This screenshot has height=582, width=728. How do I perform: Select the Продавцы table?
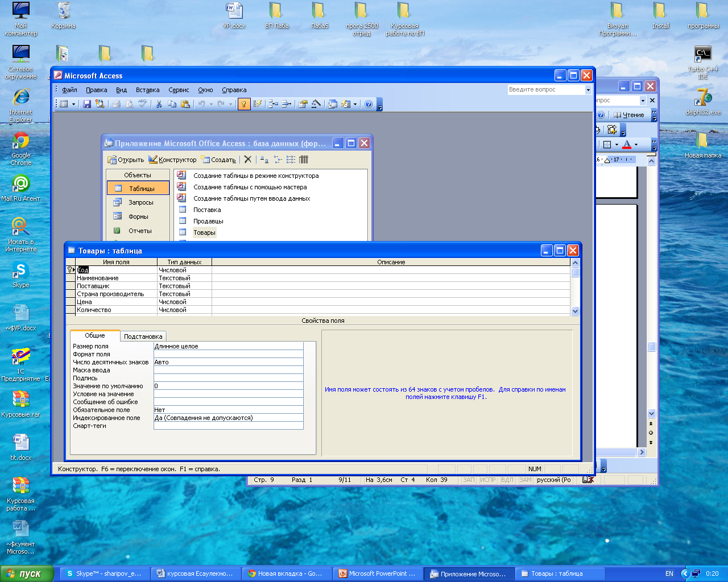pos(208,221)
